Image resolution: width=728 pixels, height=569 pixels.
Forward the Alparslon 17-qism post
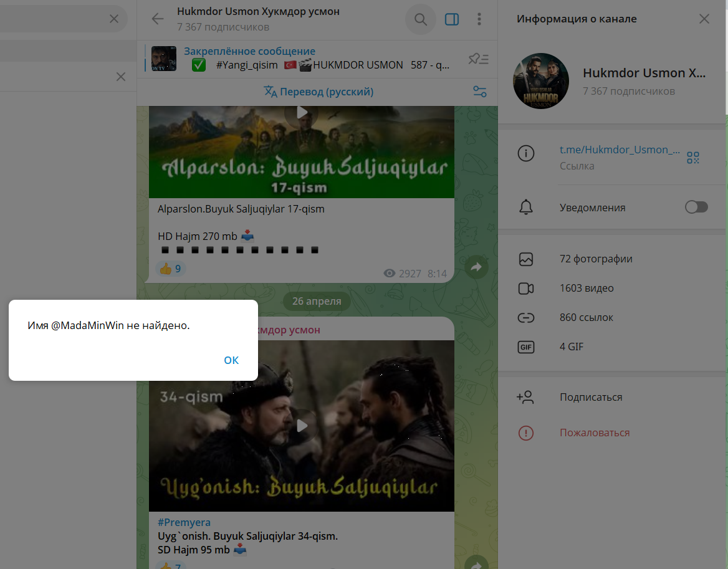[x=476, y=267]
